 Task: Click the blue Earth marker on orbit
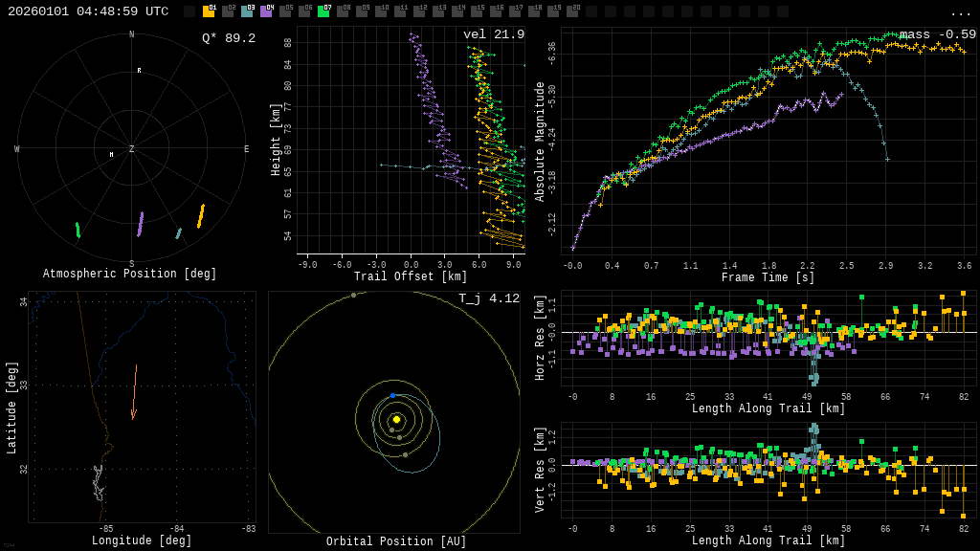point(392,395)
